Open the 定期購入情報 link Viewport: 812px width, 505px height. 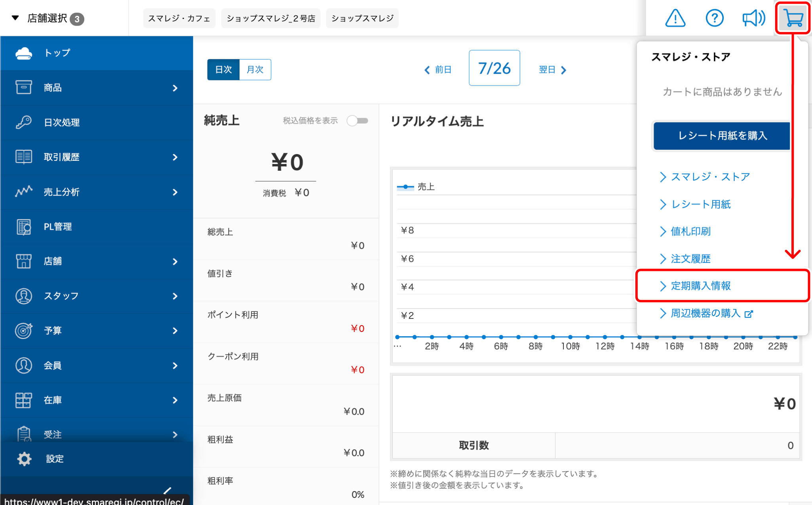pyautogui.click(x=695, y=286)
